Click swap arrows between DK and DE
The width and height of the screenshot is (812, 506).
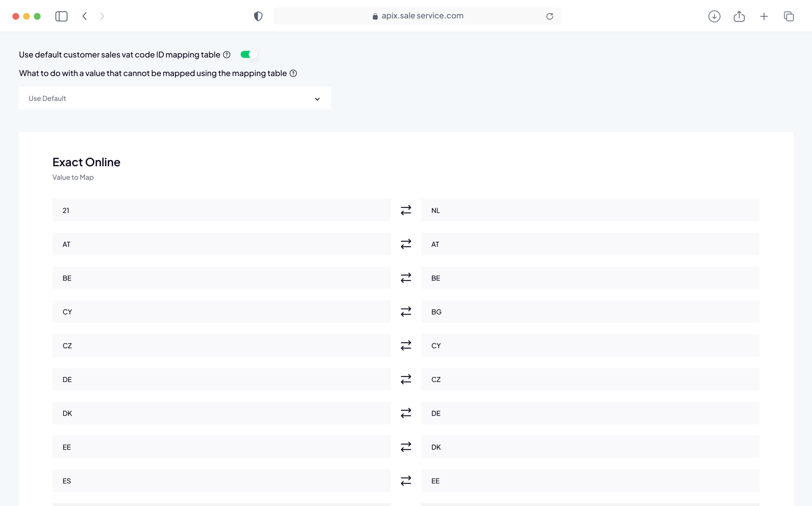pos(406,413)
